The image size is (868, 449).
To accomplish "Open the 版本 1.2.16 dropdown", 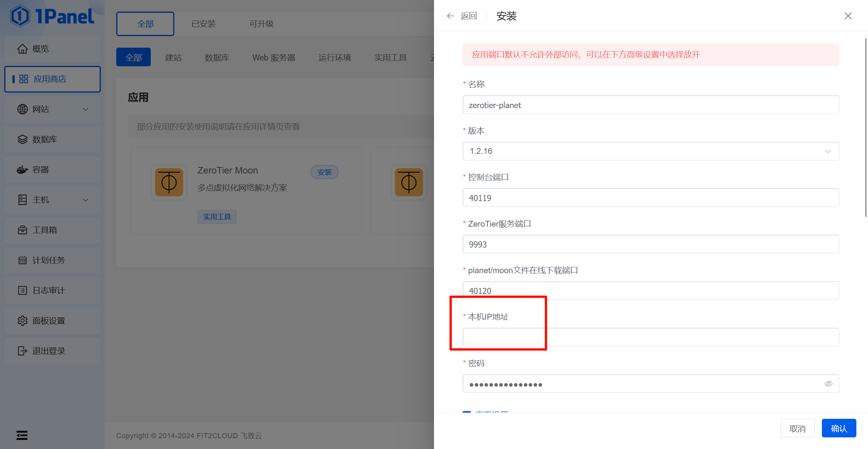I will [651, 151].
